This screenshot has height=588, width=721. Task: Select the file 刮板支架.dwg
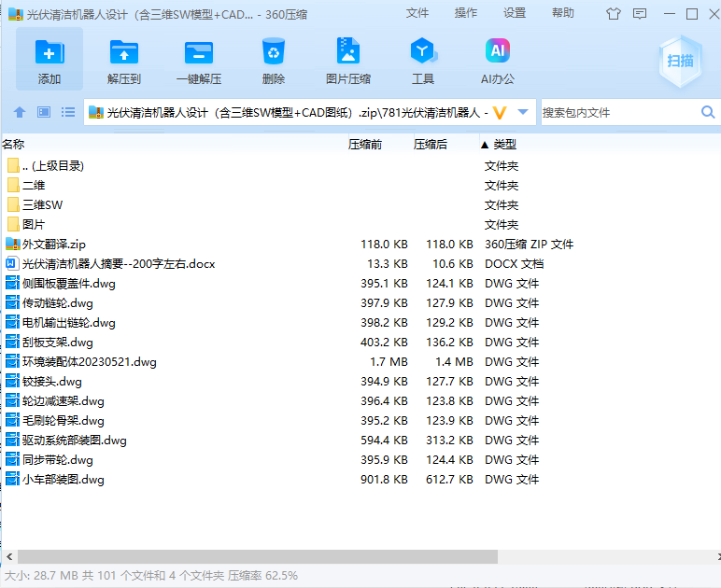point(58,343)
